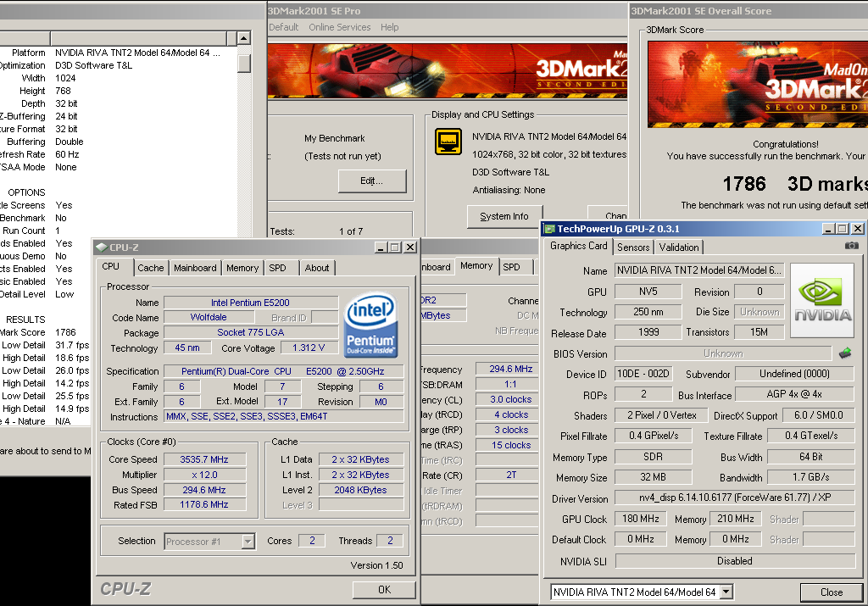Click the Cores count field in CPU-Z

(x=312, y=541)
